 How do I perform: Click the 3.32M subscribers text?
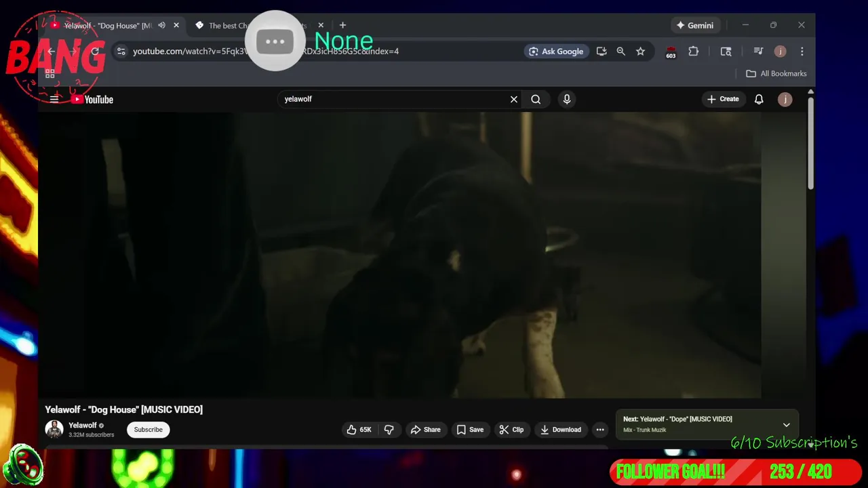click(x=91, y=435)
